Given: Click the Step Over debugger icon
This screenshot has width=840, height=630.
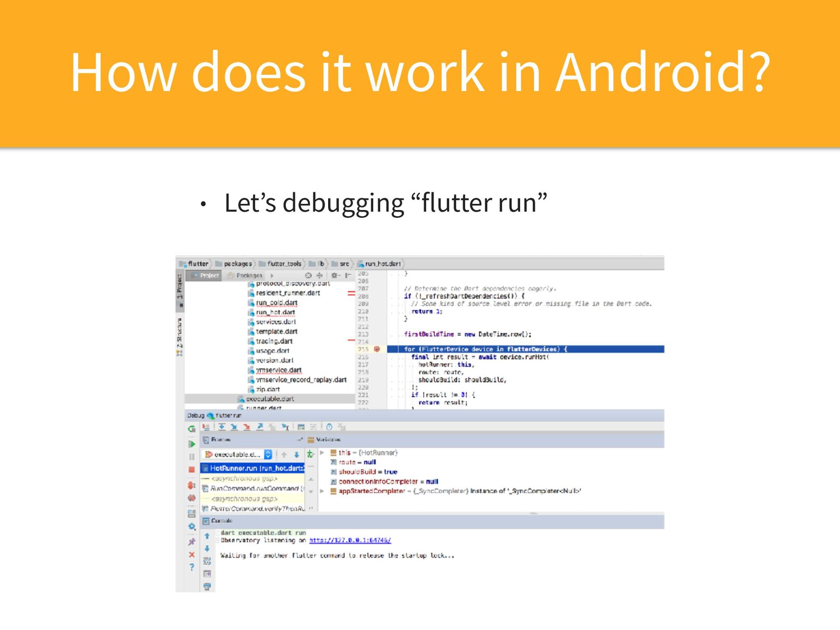Looking at the screenshot, I should point(222,427).
